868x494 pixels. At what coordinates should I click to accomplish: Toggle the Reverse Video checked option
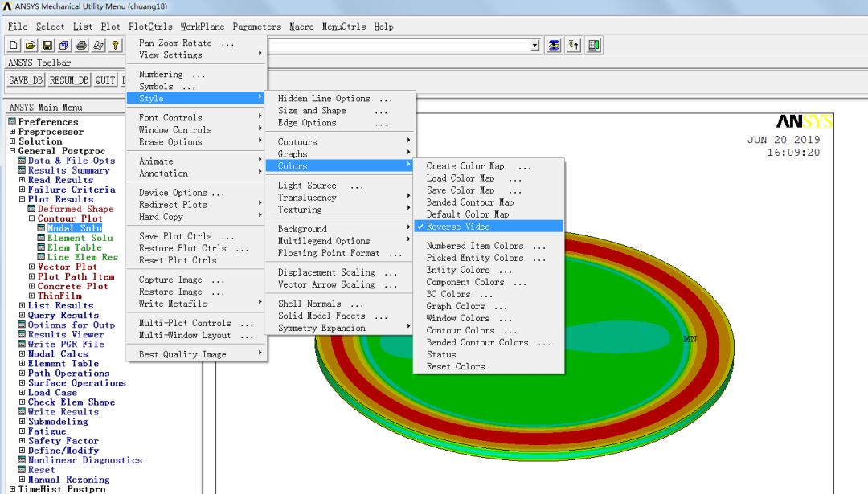(x=489, y=227)
